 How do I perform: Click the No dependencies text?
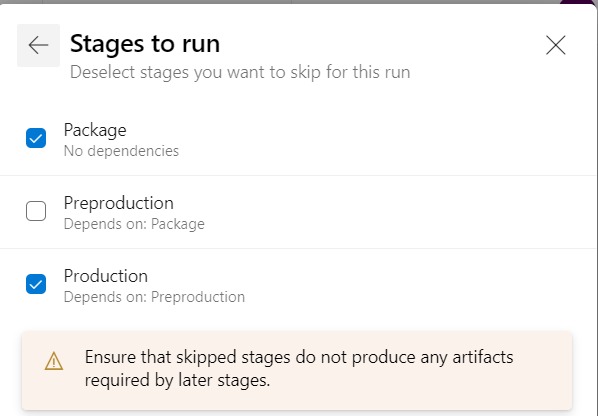click(x=121, y=151)
